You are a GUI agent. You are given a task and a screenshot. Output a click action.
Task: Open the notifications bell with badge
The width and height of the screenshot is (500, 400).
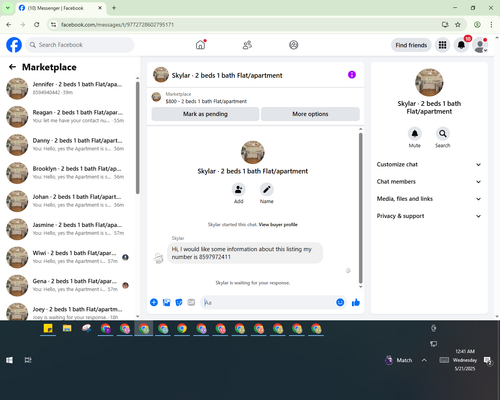pyautogui.click(x=461, y=45)
